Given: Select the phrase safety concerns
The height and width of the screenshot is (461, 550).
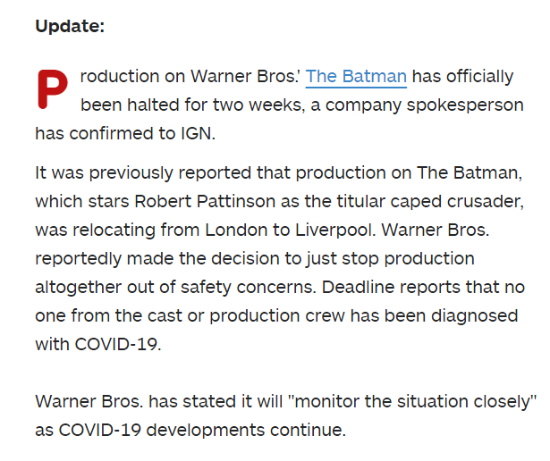Looking at the screenshot, I should [x=246, y=287].
